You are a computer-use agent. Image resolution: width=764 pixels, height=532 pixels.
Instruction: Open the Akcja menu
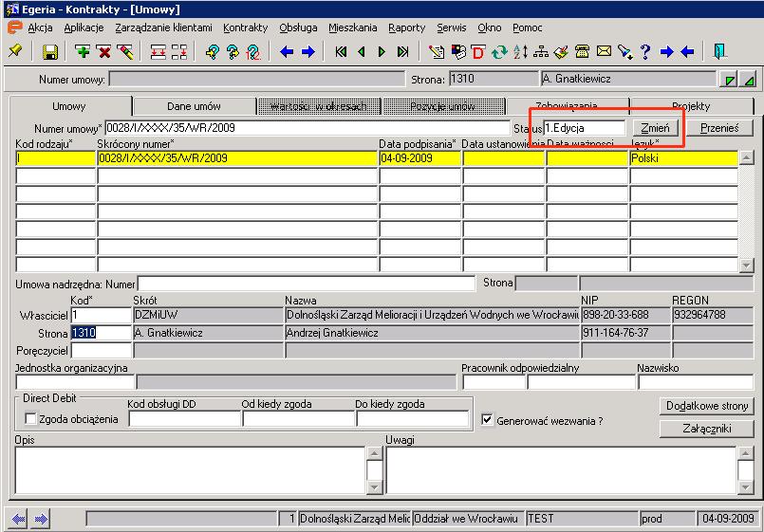tap(41, 28)
